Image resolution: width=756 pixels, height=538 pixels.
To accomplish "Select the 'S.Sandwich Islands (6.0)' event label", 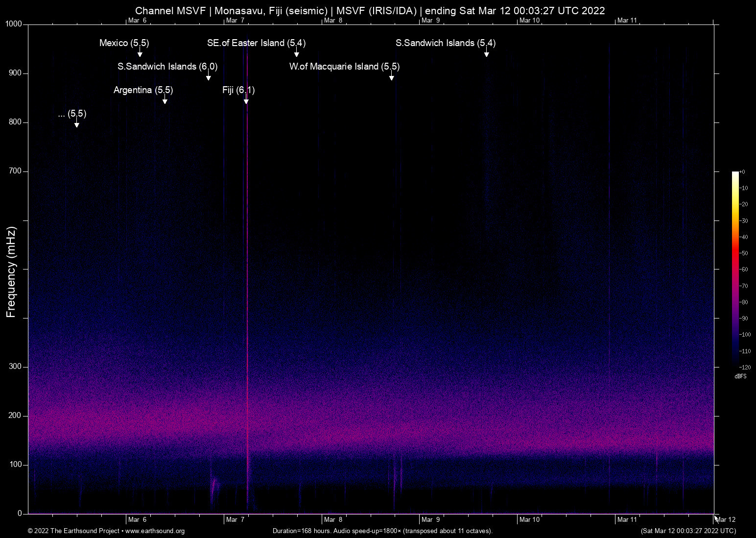I will 167,67.
